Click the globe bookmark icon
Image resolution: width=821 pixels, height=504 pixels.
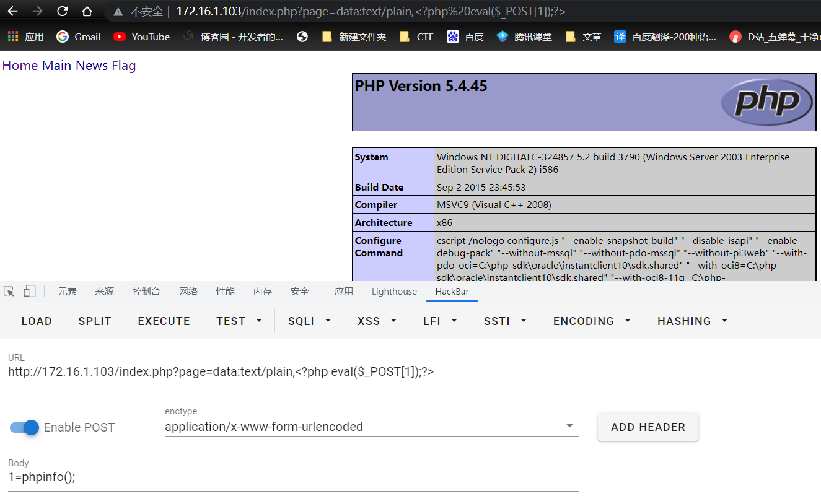tap(302, 37)
